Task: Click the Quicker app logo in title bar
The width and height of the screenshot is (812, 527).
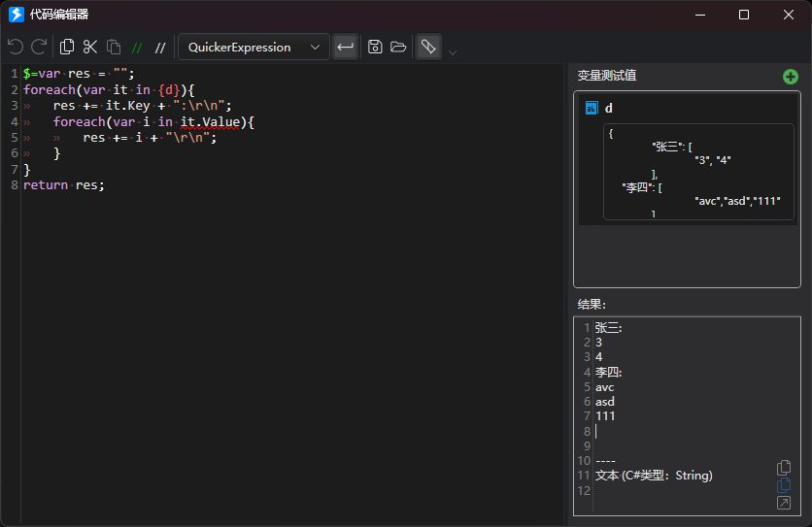Action: point(17,15)
